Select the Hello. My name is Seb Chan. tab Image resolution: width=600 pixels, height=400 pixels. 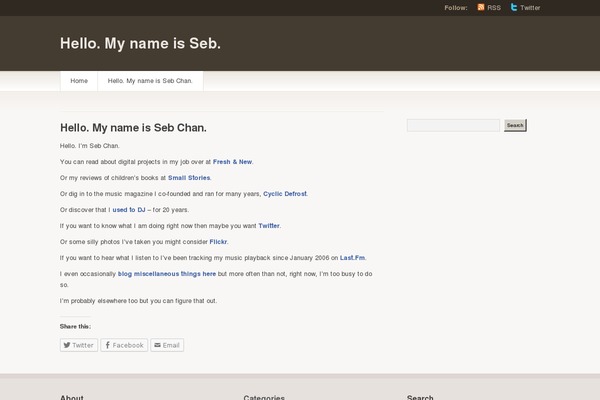click(150, 81)
